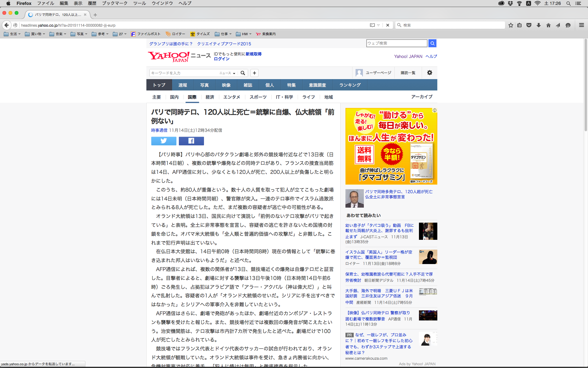This screenshot has width=588, height=368.
Task: Open the Firefox hamburger menu
Action: pos(581,25)
